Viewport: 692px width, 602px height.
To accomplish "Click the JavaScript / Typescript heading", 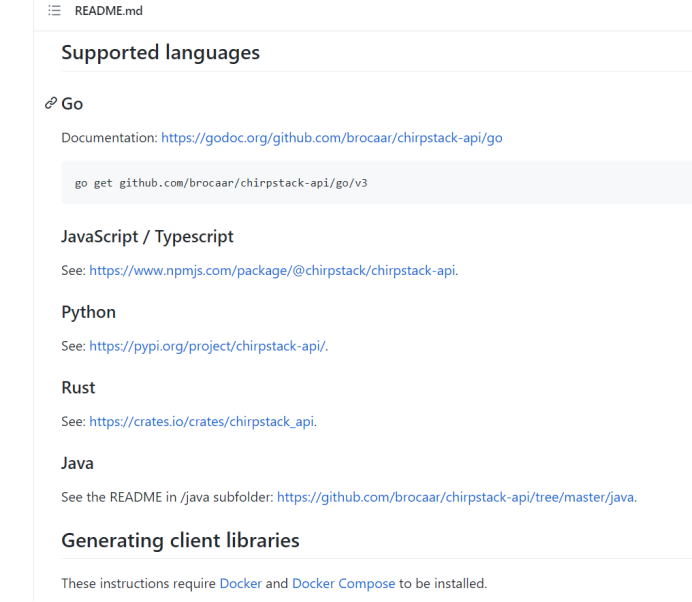I will 147,237.
